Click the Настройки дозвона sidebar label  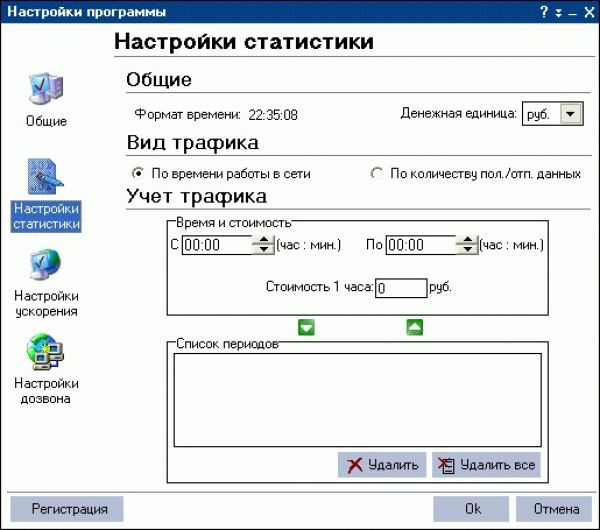click(x=46, y=391)
